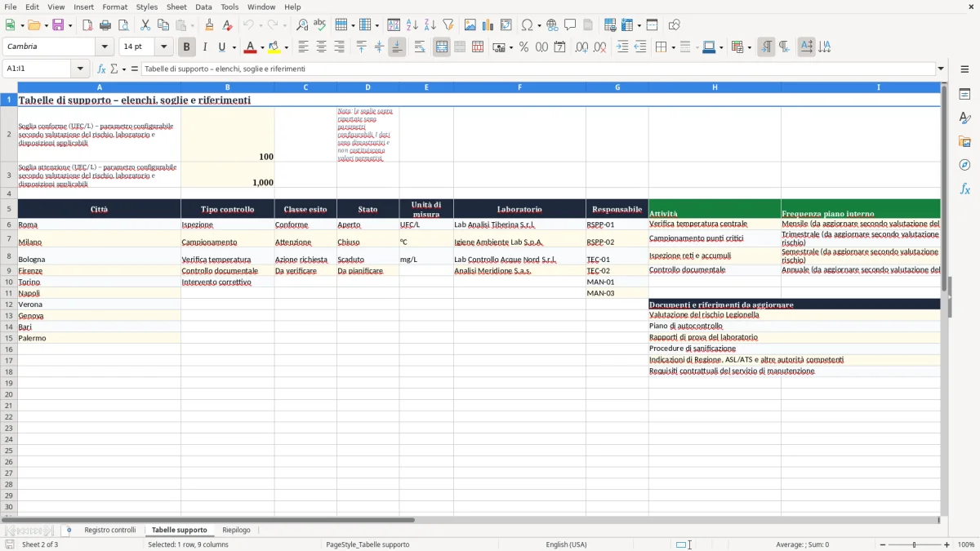This screenshot has width=980, height=551.
Task: Open the font size dropdown
Action: tap(163, 47)
